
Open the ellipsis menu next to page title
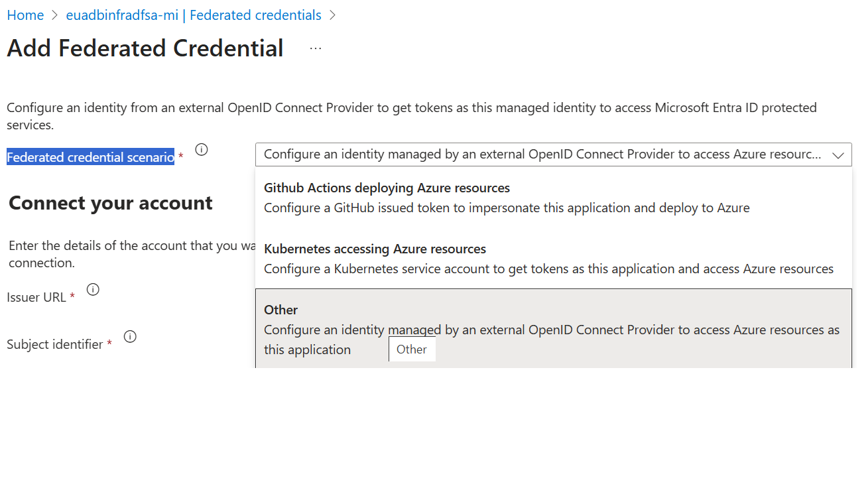pyautogui.click(x=315, y=48)
